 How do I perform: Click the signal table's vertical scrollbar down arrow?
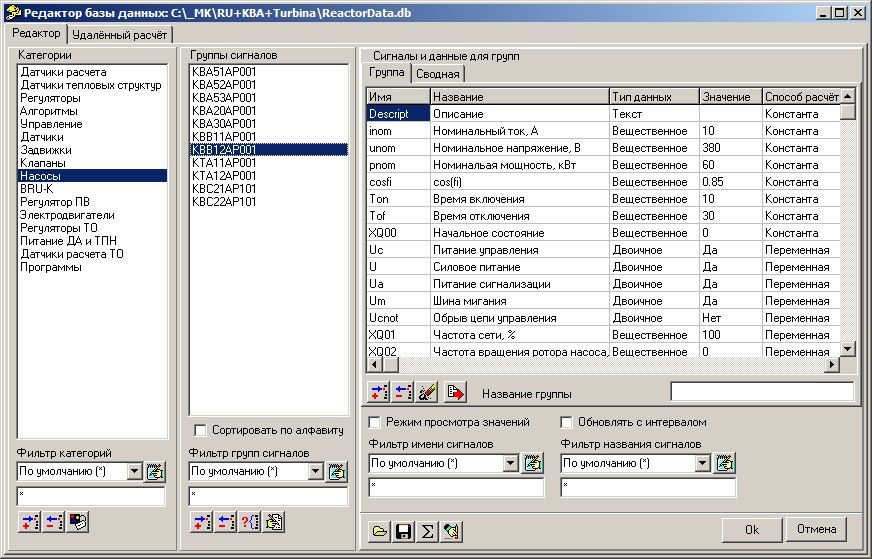tap(847, 348)
